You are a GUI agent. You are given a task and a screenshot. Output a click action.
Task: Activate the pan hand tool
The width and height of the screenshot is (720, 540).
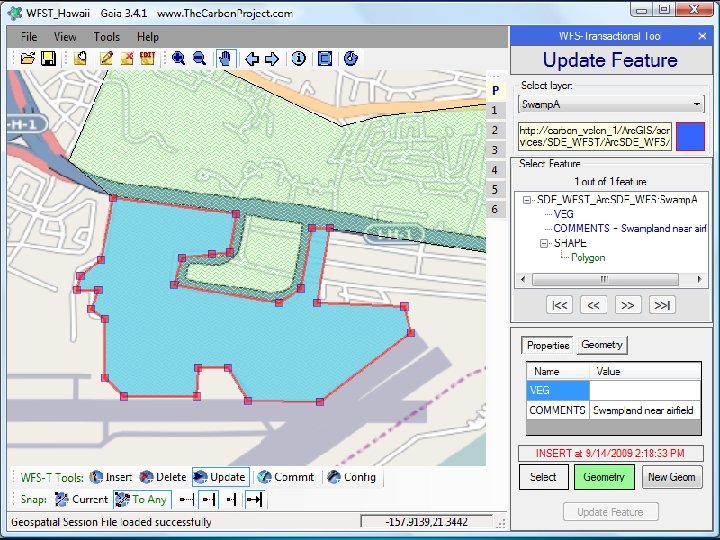click(x=225, y=58)
